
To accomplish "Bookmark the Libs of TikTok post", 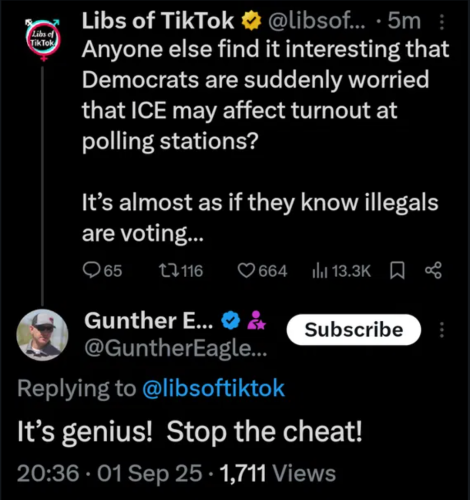I will tap(397, 270).
